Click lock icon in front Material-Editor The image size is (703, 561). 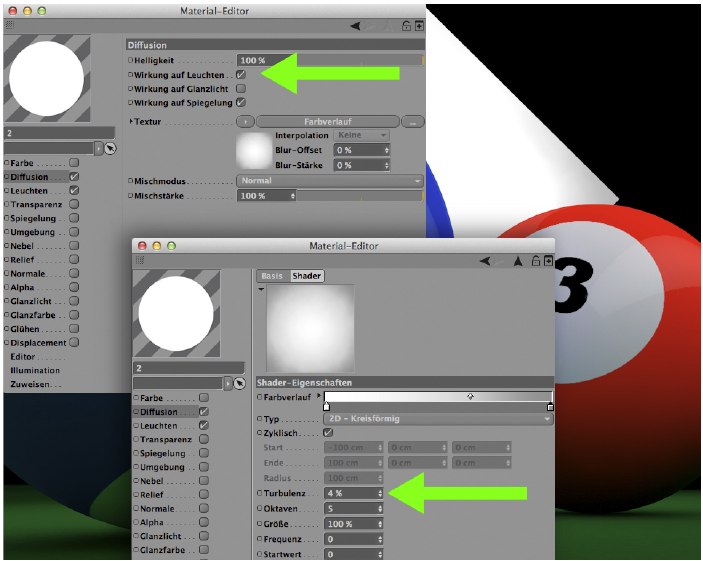tap(535, 261)
